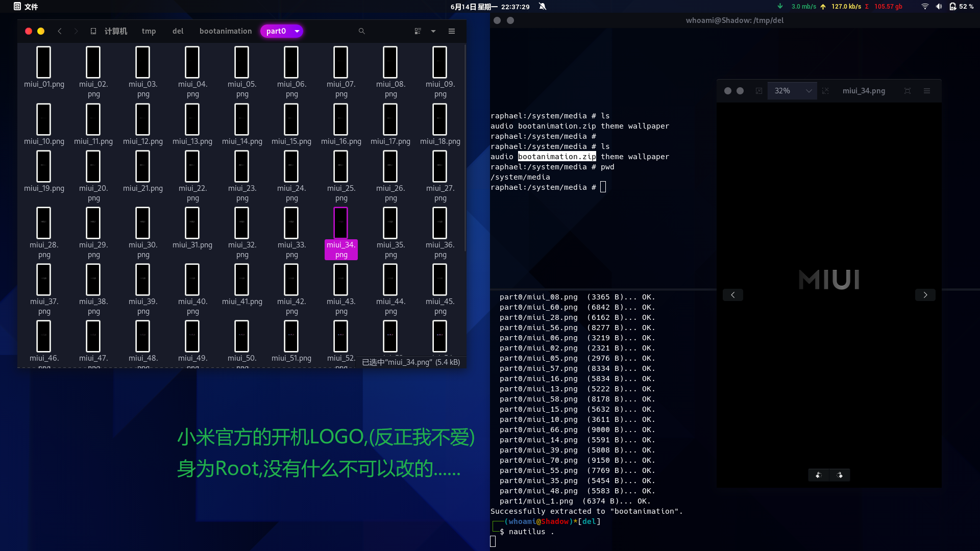Open the file manager hamburger menu
This screenshot has width=980, height=551.
(x=452, y=31)
